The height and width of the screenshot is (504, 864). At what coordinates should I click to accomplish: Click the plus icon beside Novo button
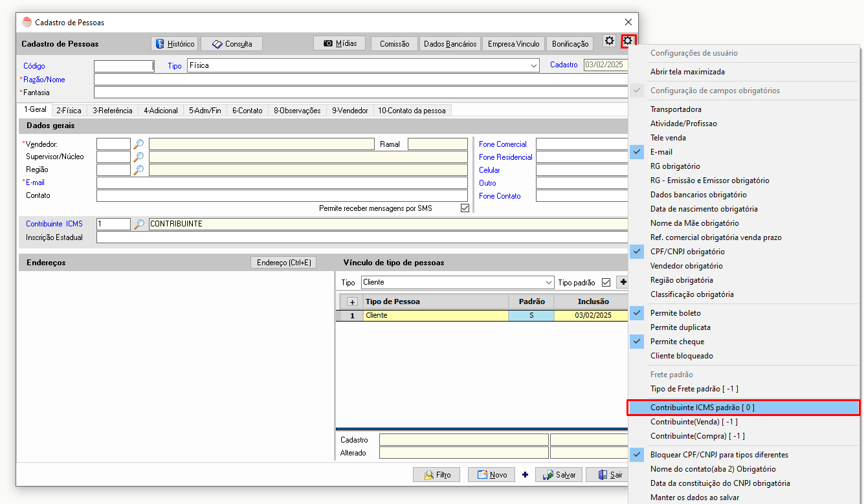[525, 475]
